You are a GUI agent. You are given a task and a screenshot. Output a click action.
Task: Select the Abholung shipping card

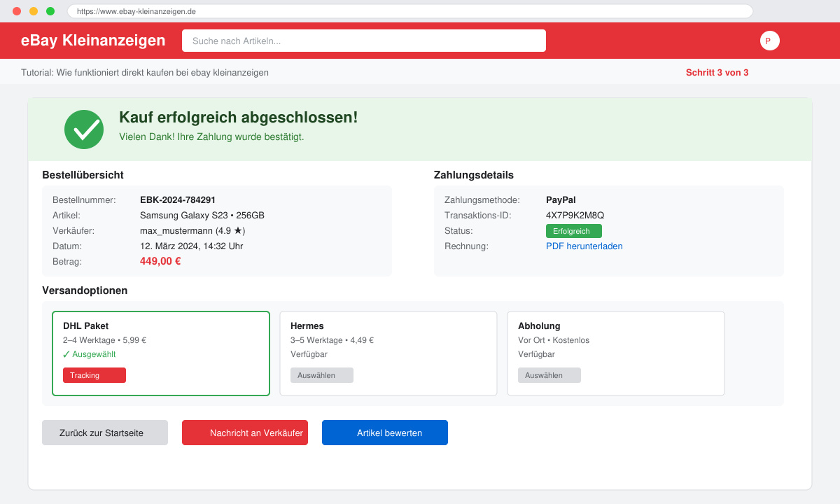click(616, 353)
